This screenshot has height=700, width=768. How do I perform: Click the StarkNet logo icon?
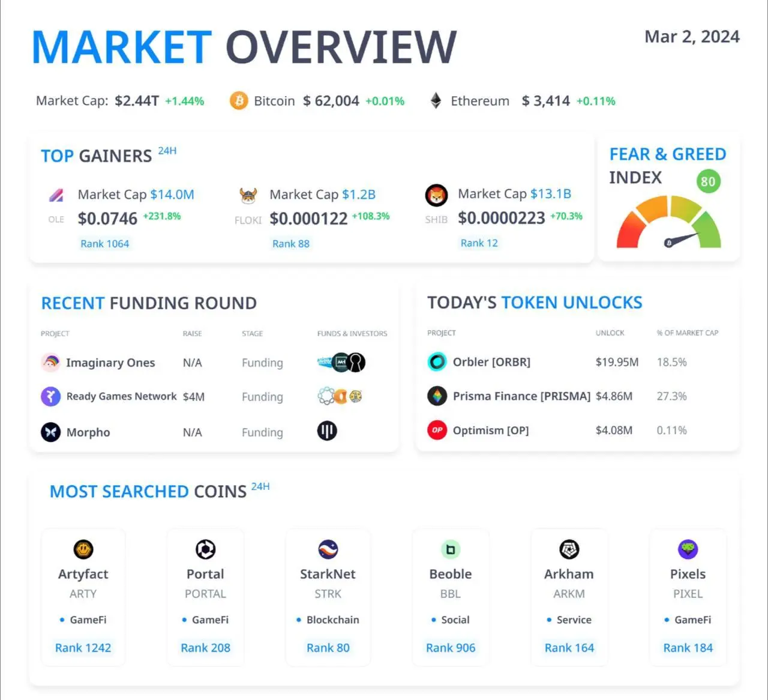[328, 549]
